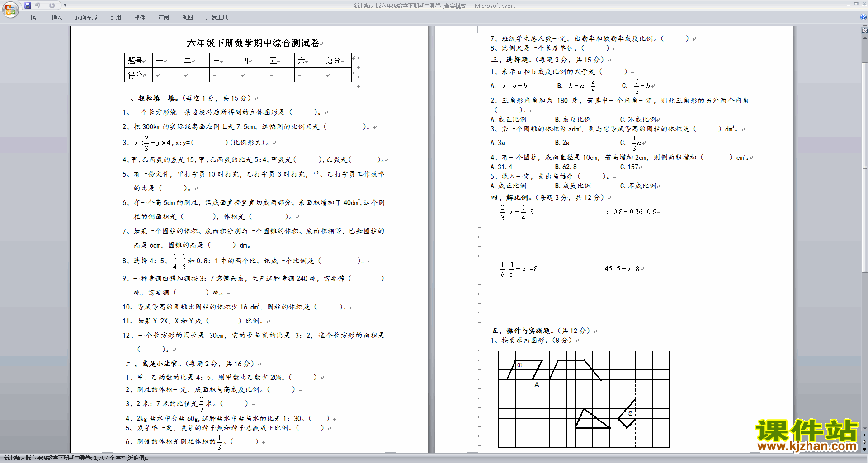868x463 pixels.
Task: Open the 邮件 ribbon tab
Action: pos(140,18)
